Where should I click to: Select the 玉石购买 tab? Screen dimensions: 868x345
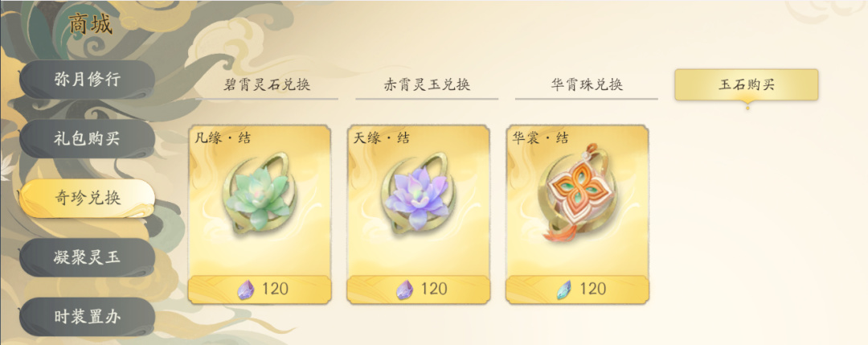tap(746, 84)
